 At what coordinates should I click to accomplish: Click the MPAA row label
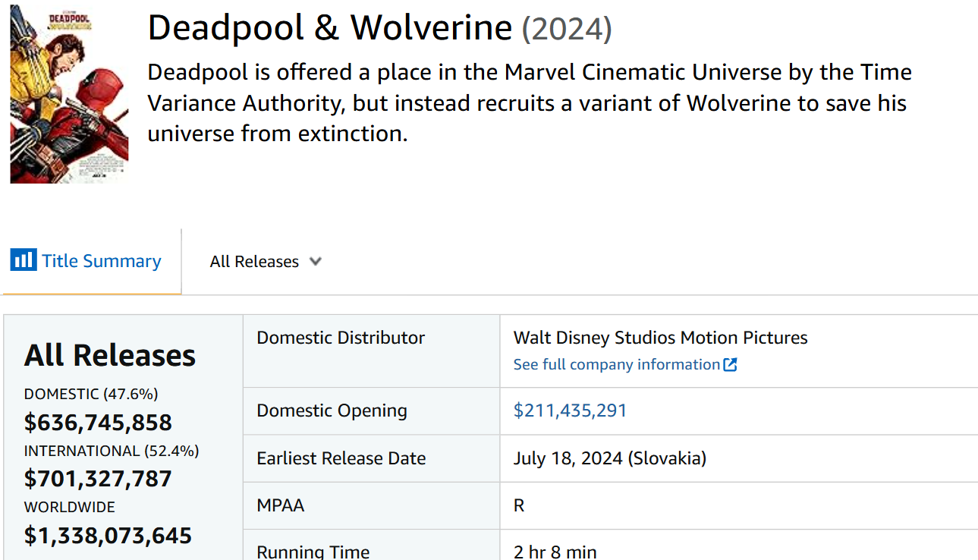click(281, 505)
